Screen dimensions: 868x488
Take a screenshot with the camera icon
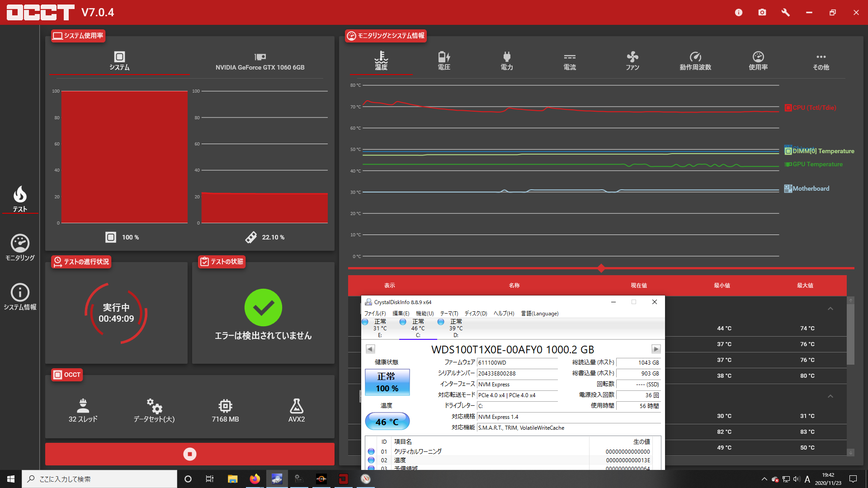pos(762,12)
